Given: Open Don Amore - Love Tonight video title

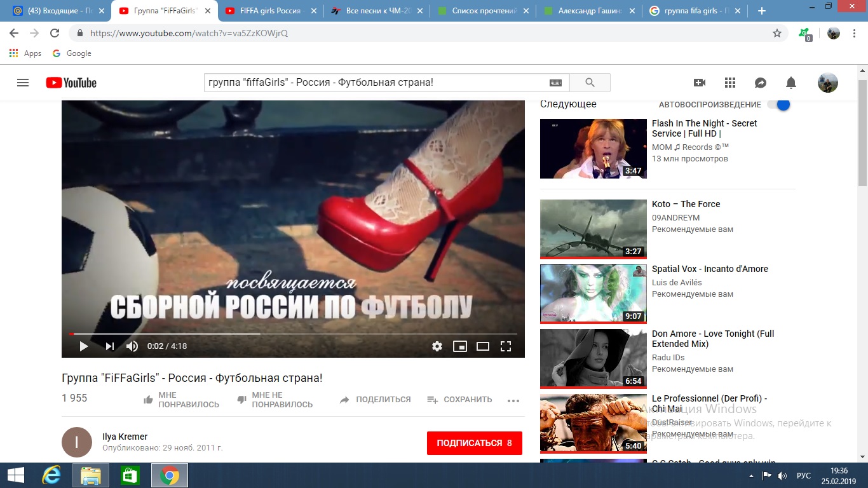Looking at the screenshot, I should (713, 339).
